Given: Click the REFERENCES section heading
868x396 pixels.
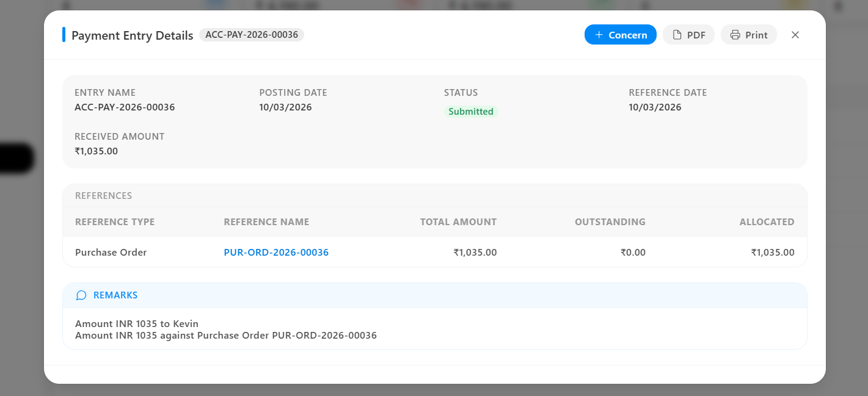Looking at the screenshot, I should pos(104,196).
